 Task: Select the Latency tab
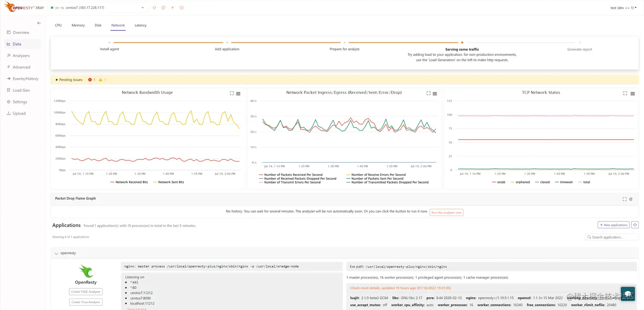coord(141,25)
